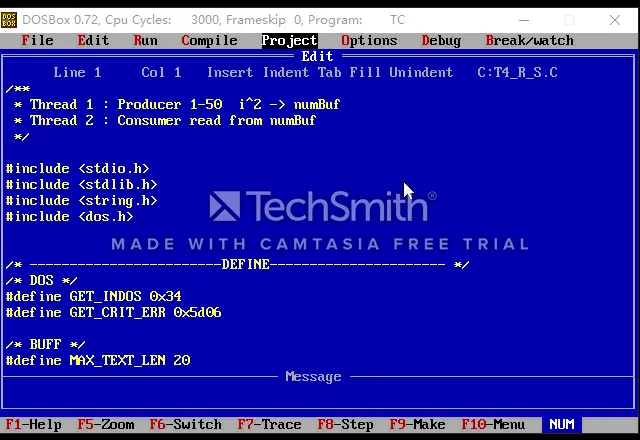640x440 pixels.
Task: Click the Insert mode indicator
Action: point(230,73)
